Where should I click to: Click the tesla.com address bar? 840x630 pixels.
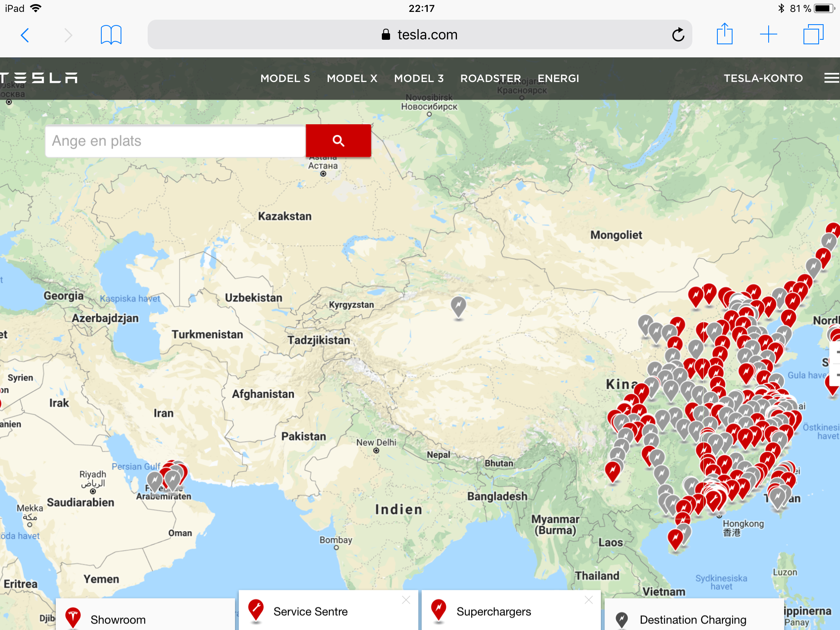pos(420,35)
